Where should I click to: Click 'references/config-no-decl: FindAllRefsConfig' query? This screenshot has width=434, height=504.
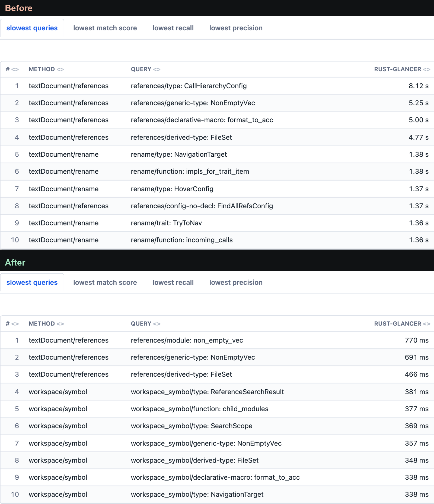point(202,206)
